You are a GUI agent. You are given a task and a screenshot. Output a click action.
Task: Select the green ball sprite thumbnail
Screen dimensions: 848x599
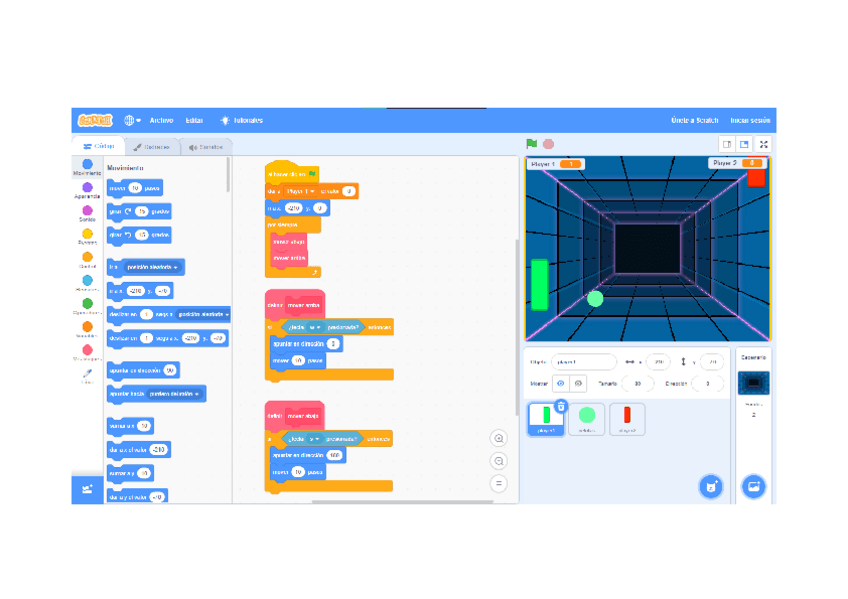pyautogui.click(x=587, y=419)
